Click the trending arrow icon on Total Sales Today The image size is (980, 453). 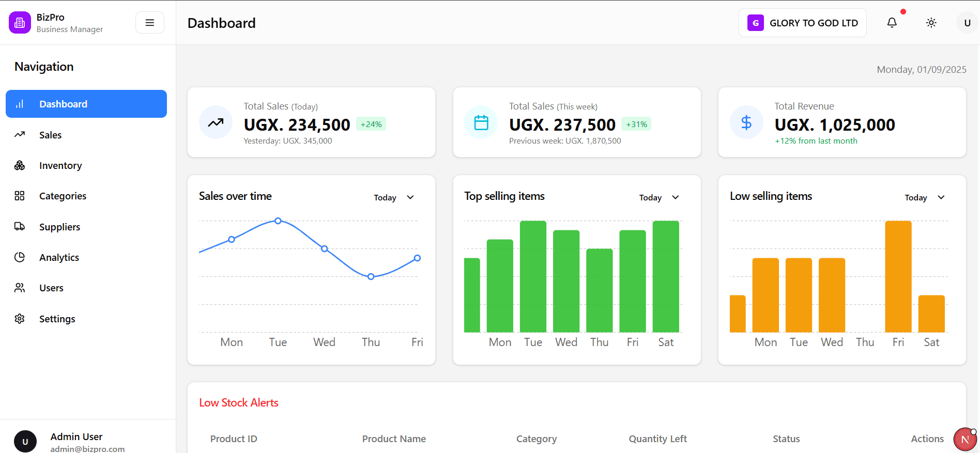216,122
